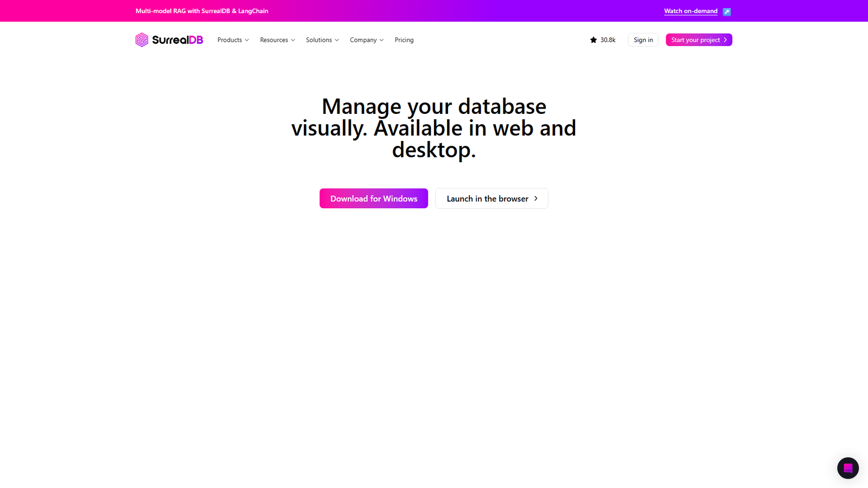The image size is (868, 488).
Task: Expand the Resources dropdown chevron
Action: click(293, 40)
